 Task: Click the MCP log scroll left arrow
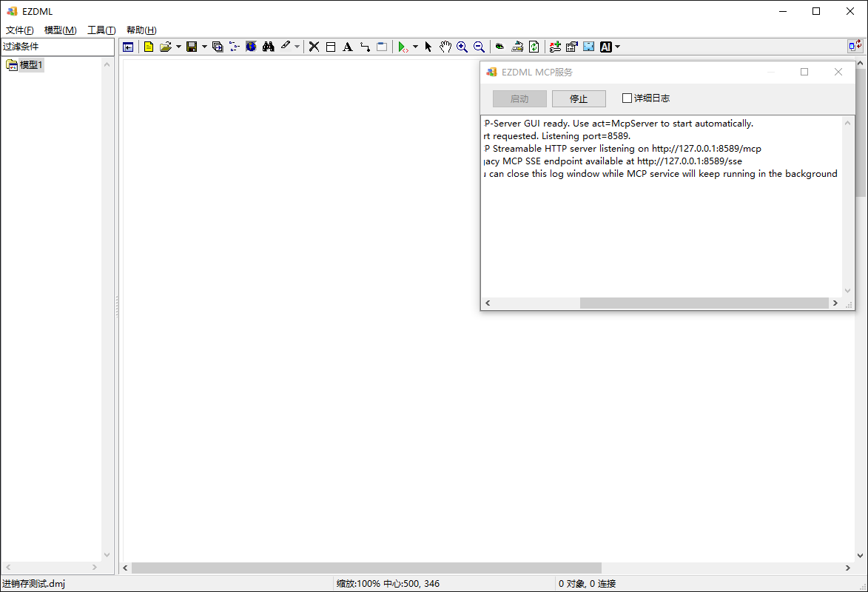(488, 303)
